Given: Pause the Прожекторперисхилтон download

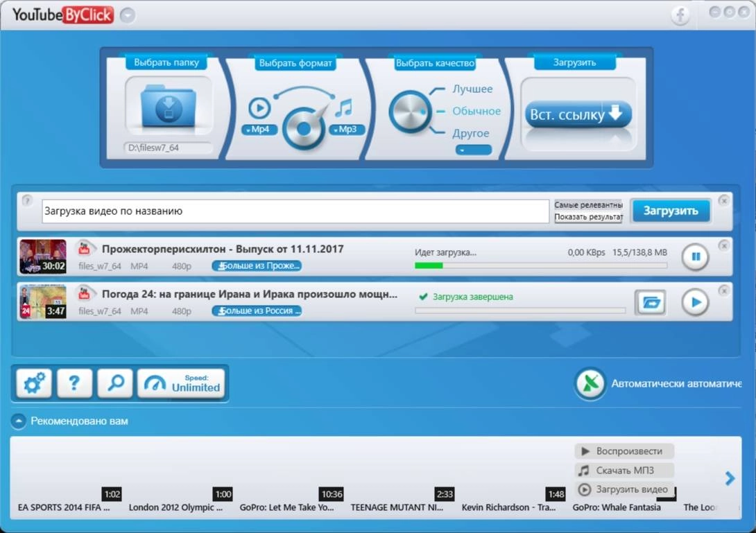Looking at the screenshot, I should tap(695, 257).
